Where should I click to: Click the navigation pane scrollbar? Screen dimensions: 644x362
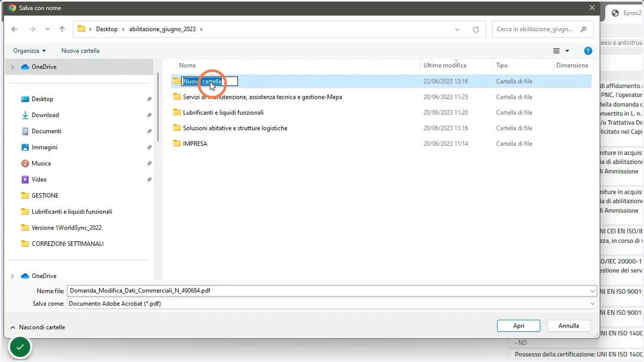(x=158, y=107)
